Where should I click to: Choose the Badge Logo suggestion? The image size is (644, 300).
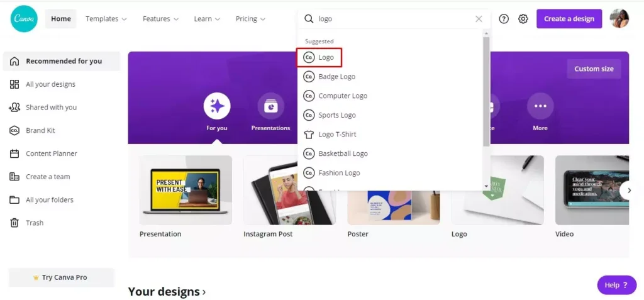tap(337, 77)
